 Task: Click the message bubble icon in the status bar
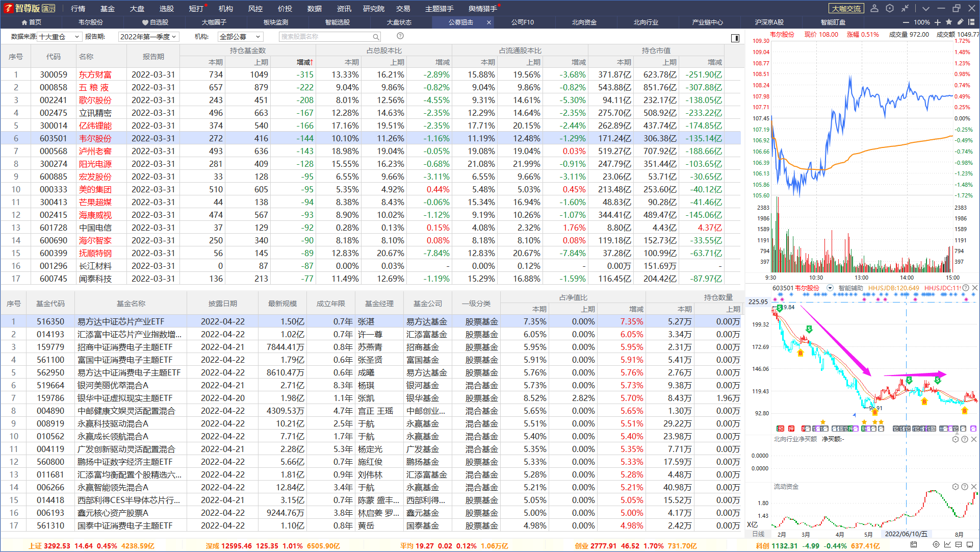(959, 545)
